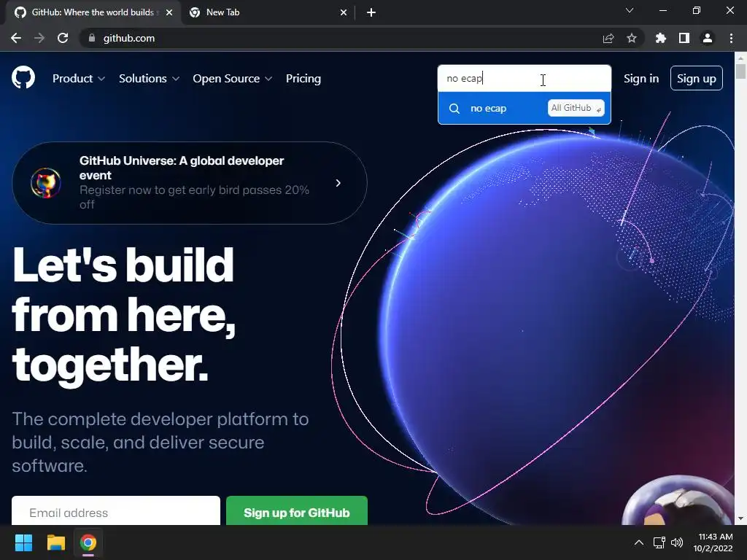The image size is (747, 560).
Task: Open GitHub Universe event banner
Action: [190, 183]
